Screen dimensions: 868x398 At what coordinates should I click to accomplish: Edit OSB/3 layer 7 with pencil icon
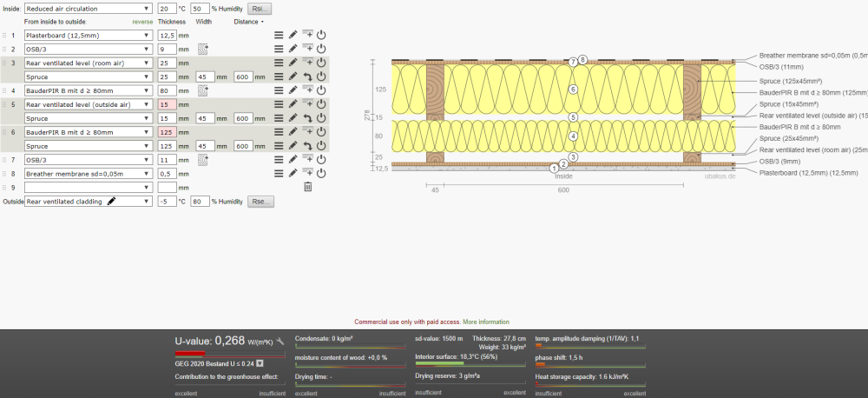tap(293, 160)
